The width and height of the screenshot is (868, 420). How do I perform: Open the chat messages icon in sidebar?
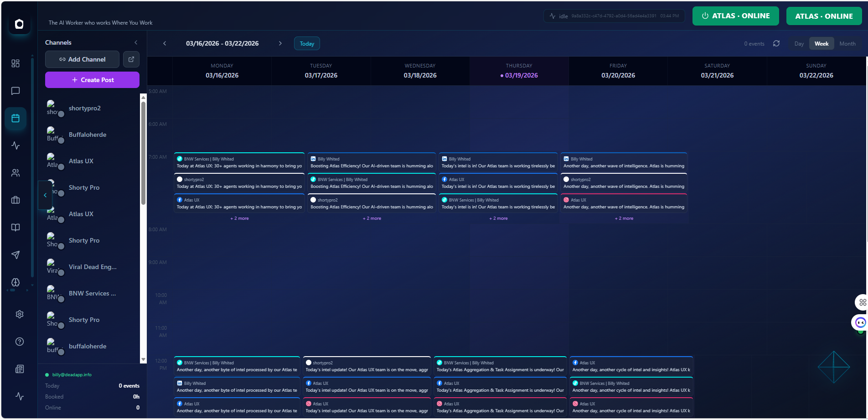(15, 91)
